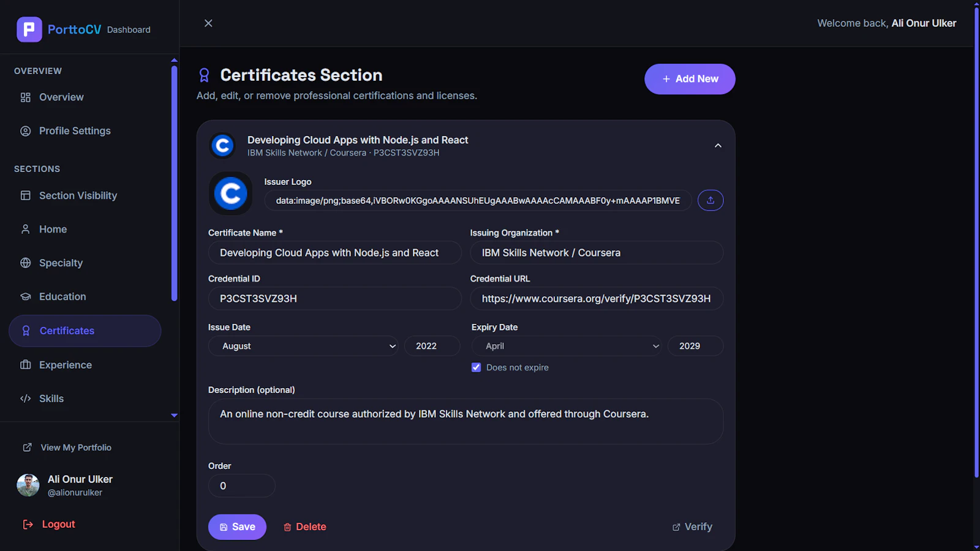Screen dimensions: 980x551
Task: Delete this certificate
Action: click(304, 527)
